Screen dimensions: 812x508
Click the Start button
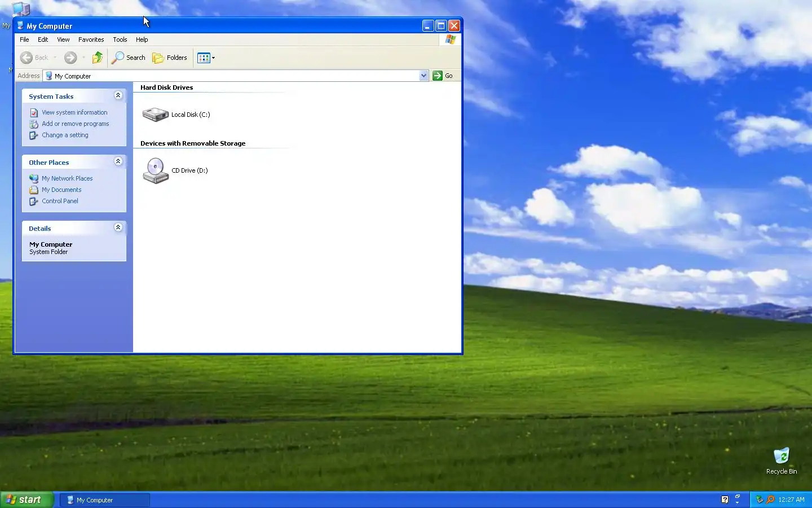point(27,500)
